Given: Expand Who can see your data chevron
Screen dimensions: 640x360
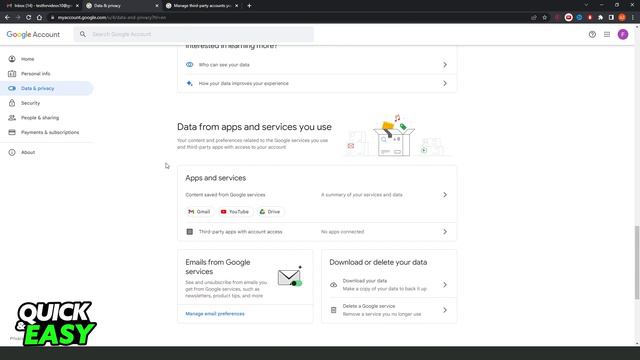Looking at the screenshot, I should coord(445,65).
